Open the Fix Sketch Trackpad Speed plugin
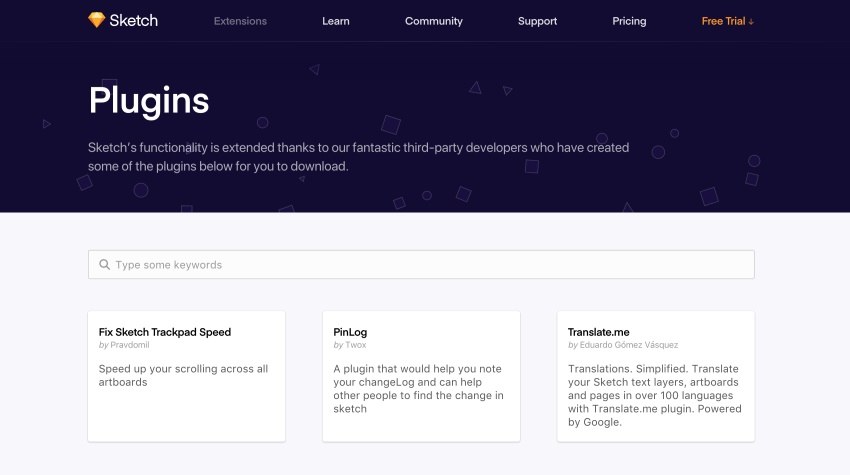 coord(165,332)
